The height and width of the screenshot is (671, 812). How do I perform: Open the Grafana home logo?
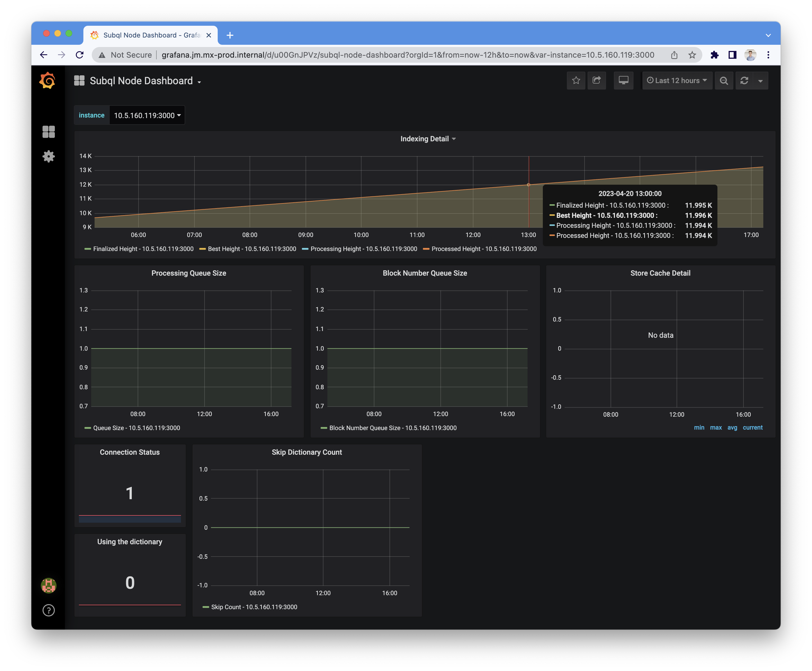[x=48, y=80]
